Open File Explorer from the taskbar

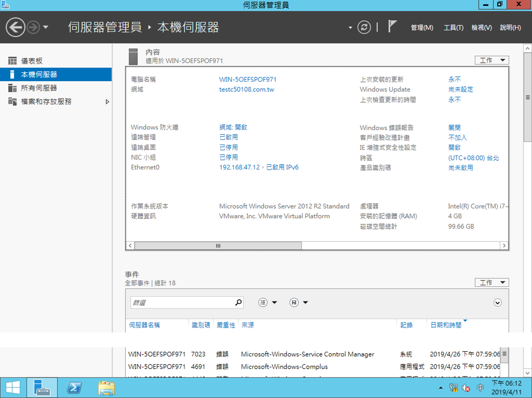(106, 388)
